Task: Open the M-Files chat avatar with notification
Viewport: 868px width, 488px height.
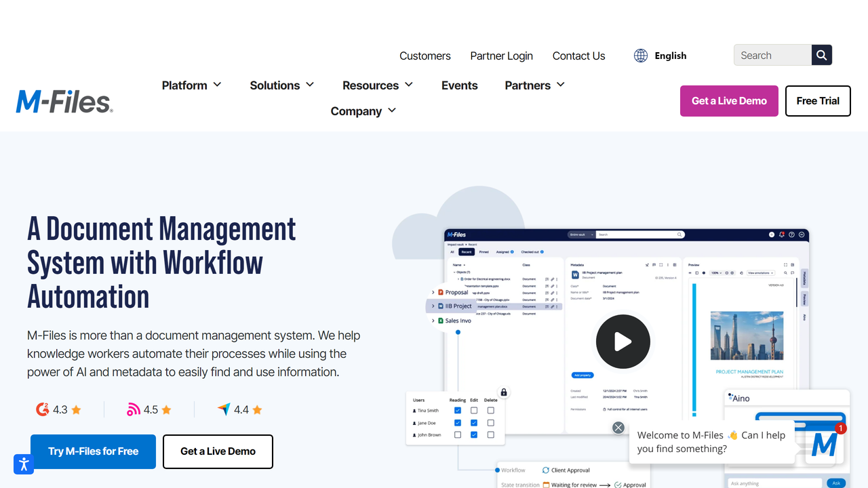Action: click(825, 445)
